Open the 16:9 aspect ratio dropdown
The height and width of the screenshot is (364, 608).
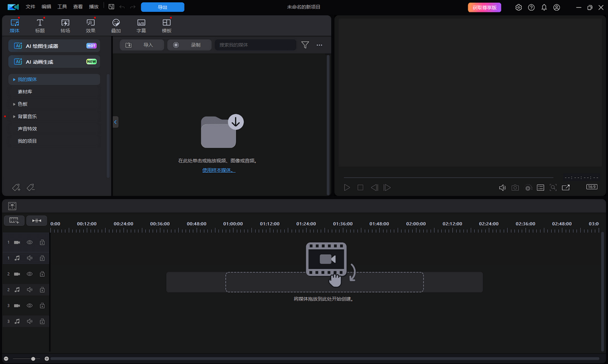pyautogui.click(x=592, y=187)
